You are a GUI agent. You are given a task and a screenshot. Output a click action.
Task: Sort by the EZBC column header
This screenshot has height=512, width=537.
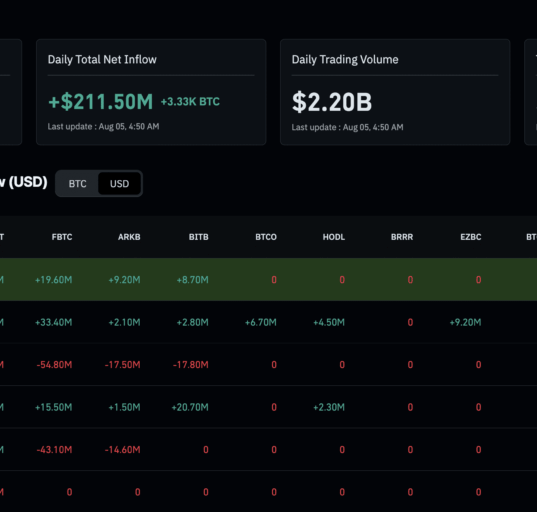[x=471, y=237]
